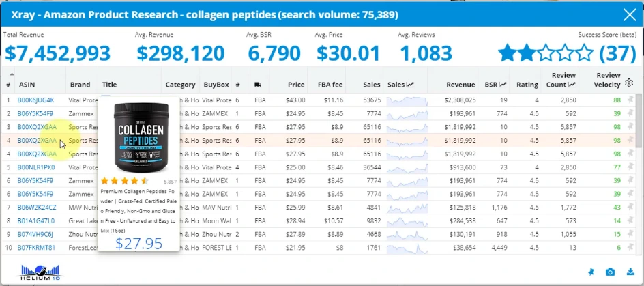
Task: Click the pin icon in bottom toolbar
Action: [x=590, y=272]
